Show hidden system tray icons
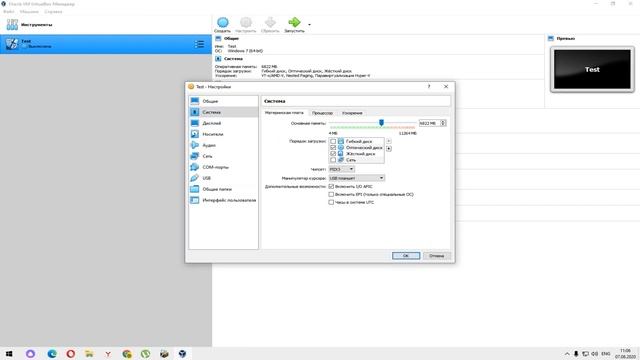The width and height of the screenshot is (640, 360). pos(567,353)
